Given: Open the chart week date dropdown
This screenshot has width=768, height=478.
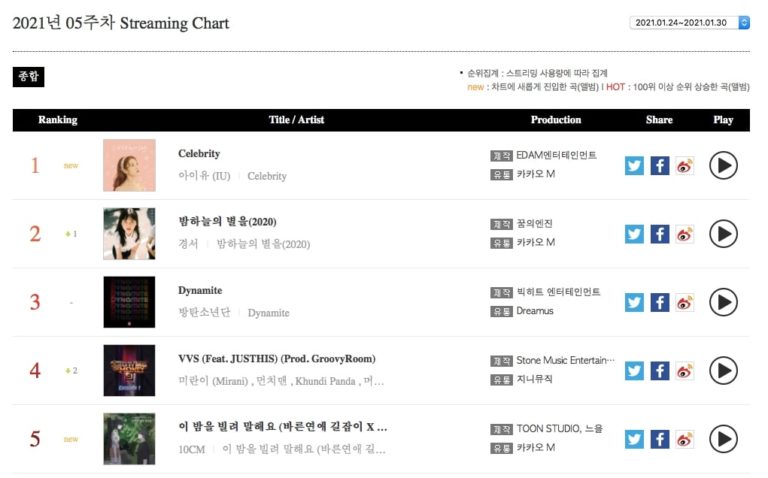Looking at the screenshot, I should coord(692,22).
